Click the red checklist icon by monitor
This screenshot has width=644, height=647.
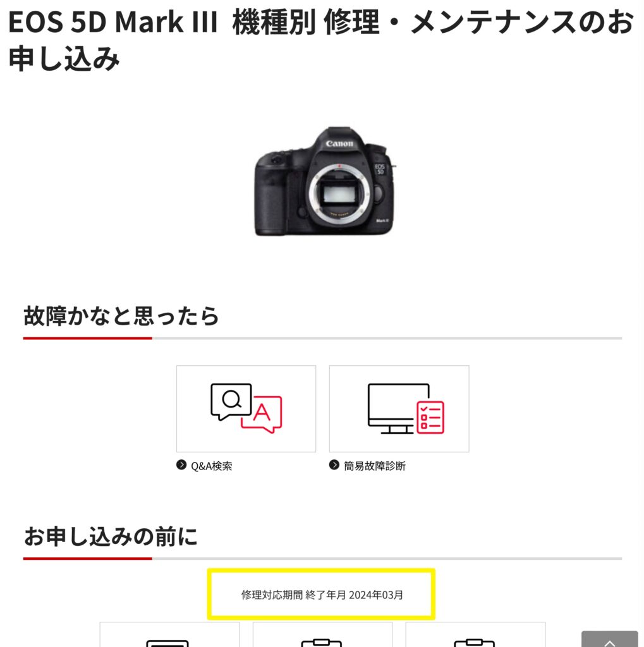click(430, 417)
